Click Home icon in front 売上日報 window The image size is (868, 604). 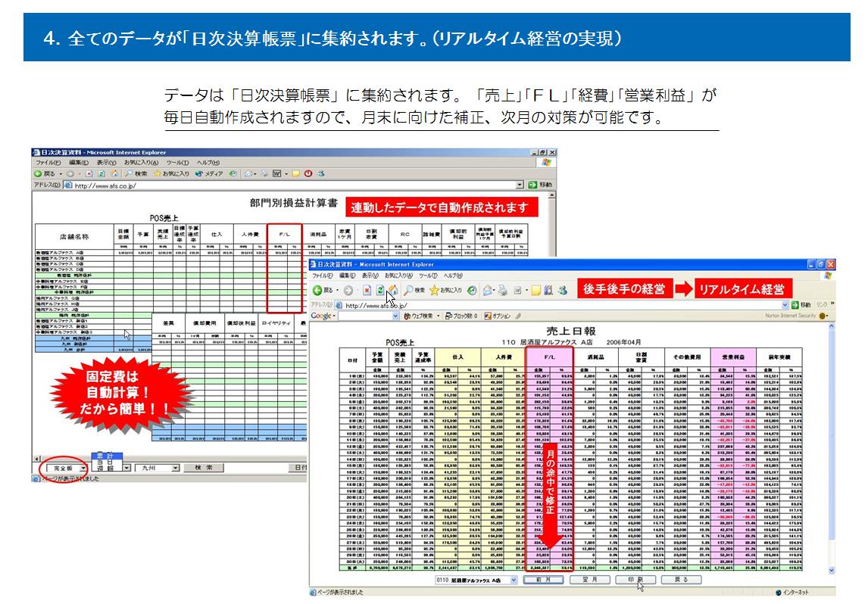[x=392, y=291]
